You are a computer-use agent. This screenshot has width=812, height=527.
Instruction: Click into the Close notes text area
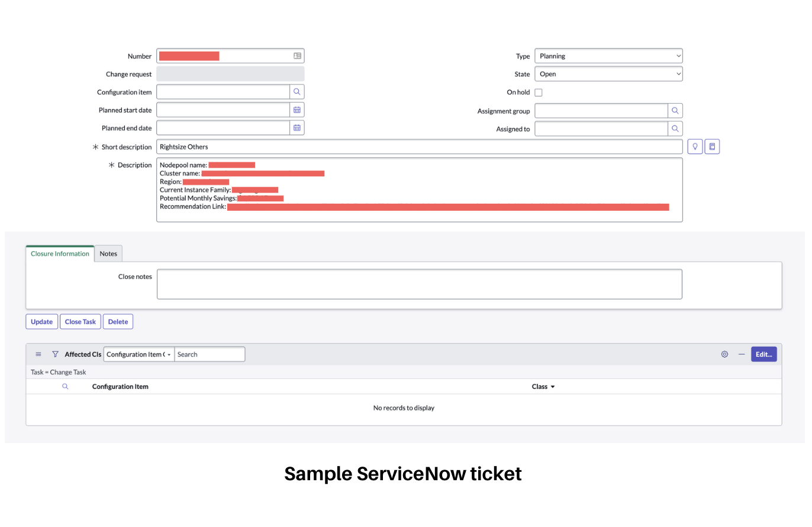[x=419, y=284]
